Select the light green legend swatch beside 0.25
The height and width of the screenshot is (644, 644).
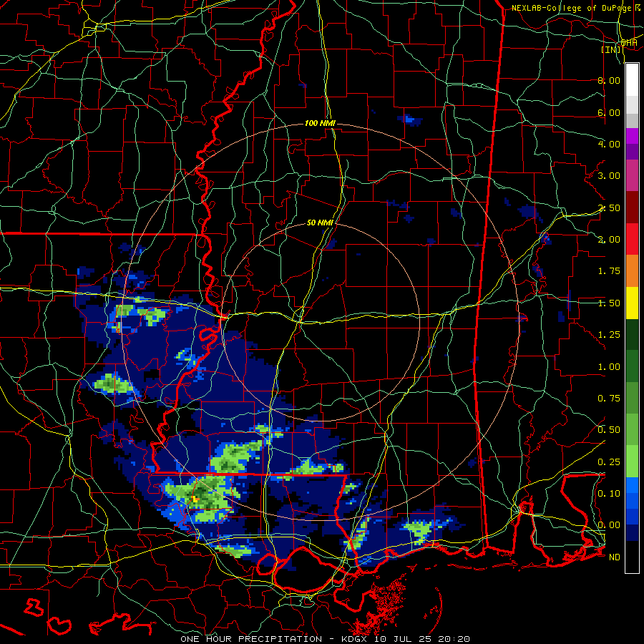[x=632, y=462]
